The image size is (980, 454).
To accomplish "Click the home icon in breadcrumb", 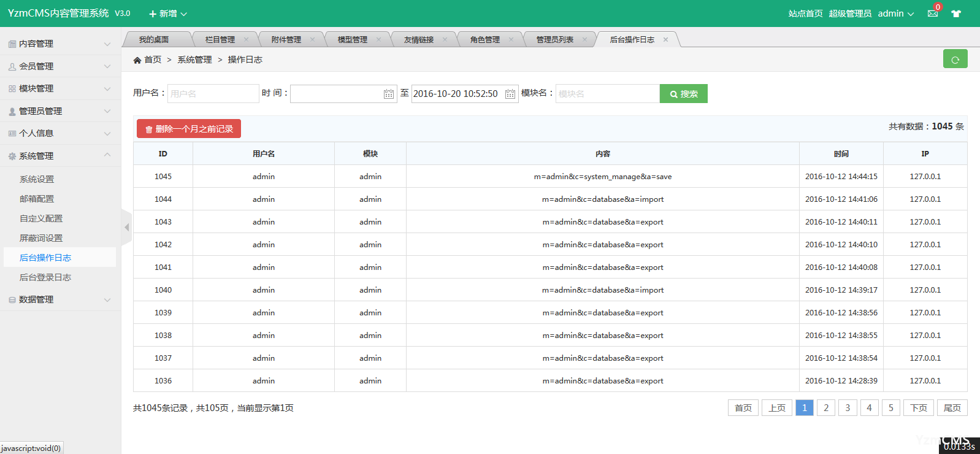I will (137, 60).
